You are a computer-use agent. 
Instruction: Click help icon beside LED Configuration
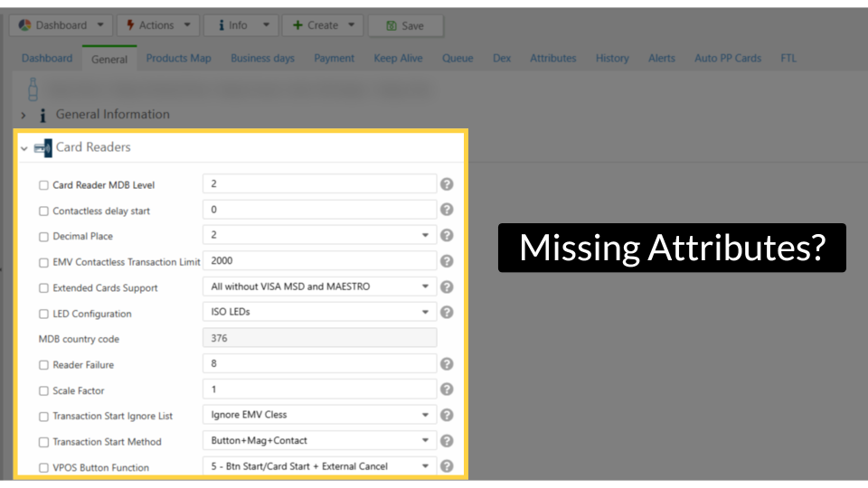point(447,313)
